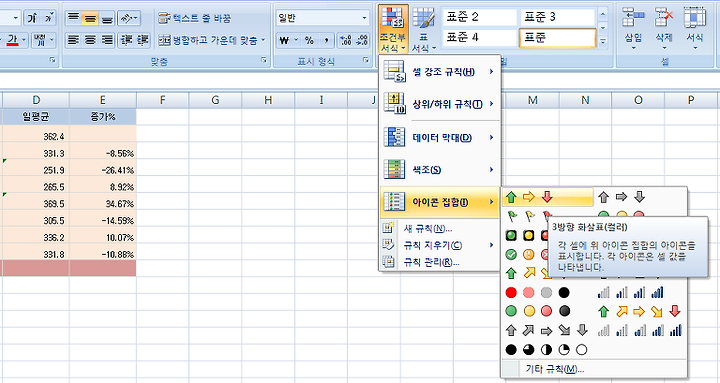Image resolution: width=720 pixels, height=383 pixels.
Task: Choose the 5 arrows (colored) icon set
Action: click(x=639, y=311)
